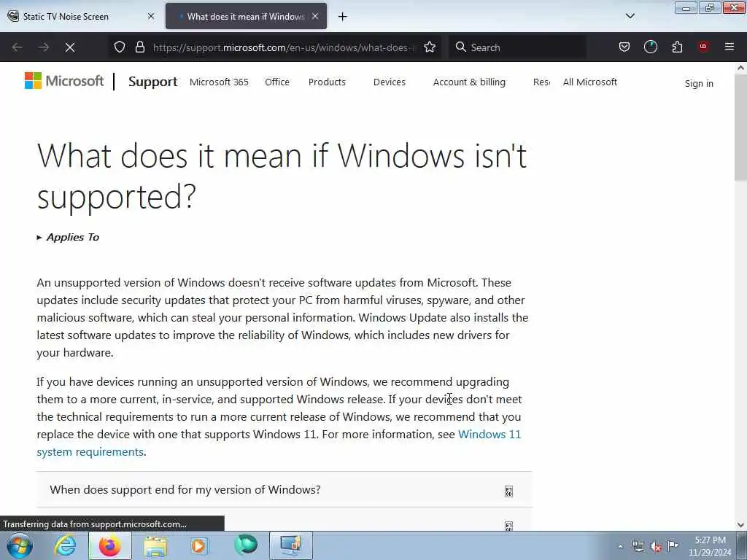Open the Products menu
This screenshot has height=560, width=747.
(x=327, y=82)
